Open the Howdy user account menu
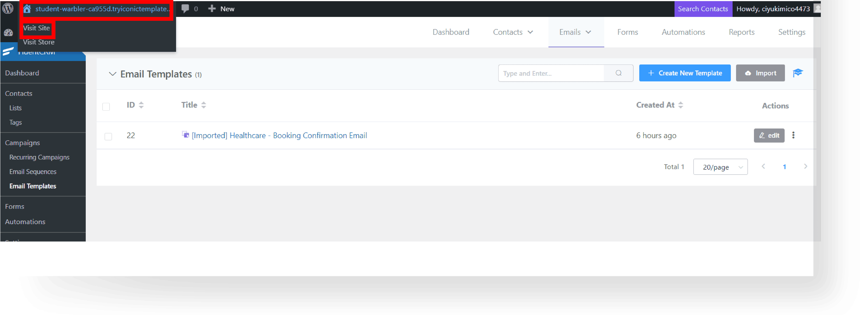Screen dimensions: 868x315 [x=778, y=9]
